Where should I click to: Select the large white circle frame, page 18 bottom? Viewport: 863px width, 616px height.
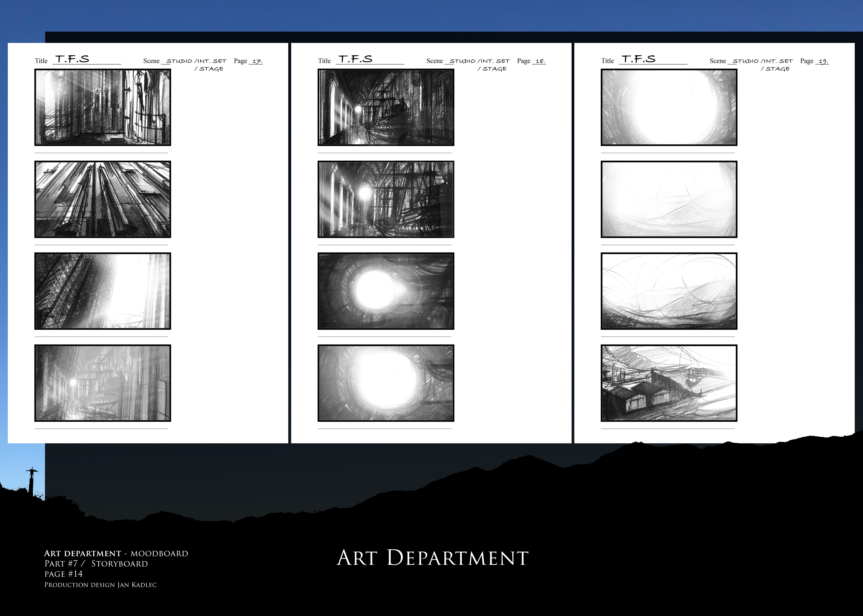(386, 383)
